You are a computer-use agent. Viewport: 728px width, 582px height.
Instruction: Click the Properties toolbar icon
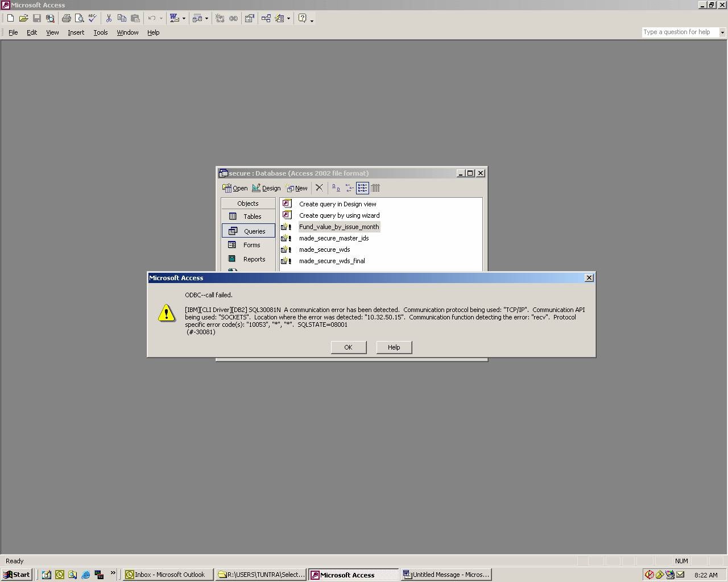(249, 18)
